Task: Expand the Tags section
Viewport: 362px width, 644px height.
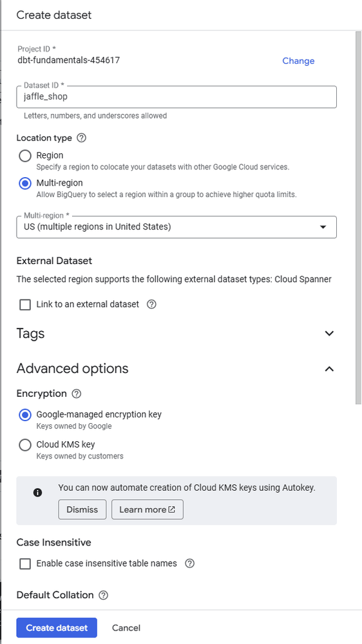Action: pos(329,333)
